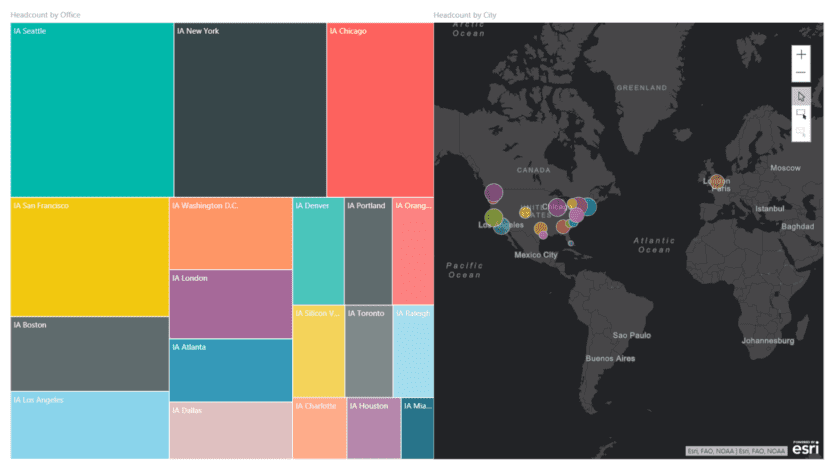Select the IA Boston treemap tile
Image resolution: width=837 pixels, height=464 pixels.
(x=90, y=354)
